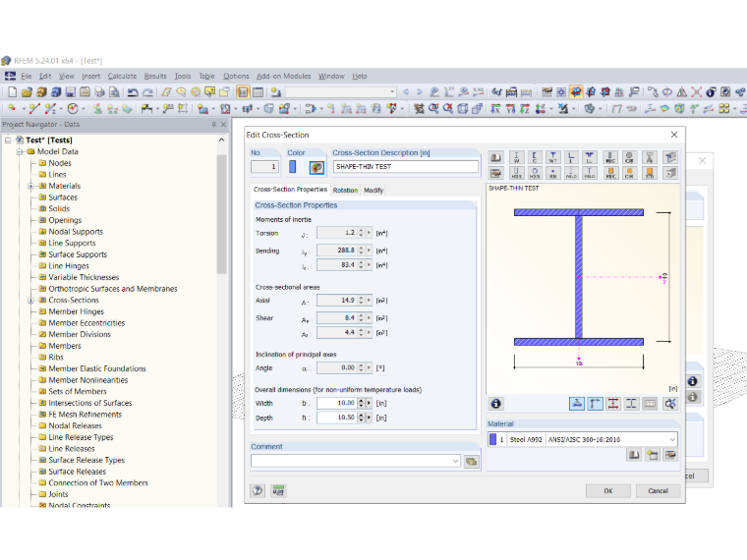The width and height of the screenshot is (747, 560).
Task: Select the blue REC rectangular section type
Action: coord(610,157)
